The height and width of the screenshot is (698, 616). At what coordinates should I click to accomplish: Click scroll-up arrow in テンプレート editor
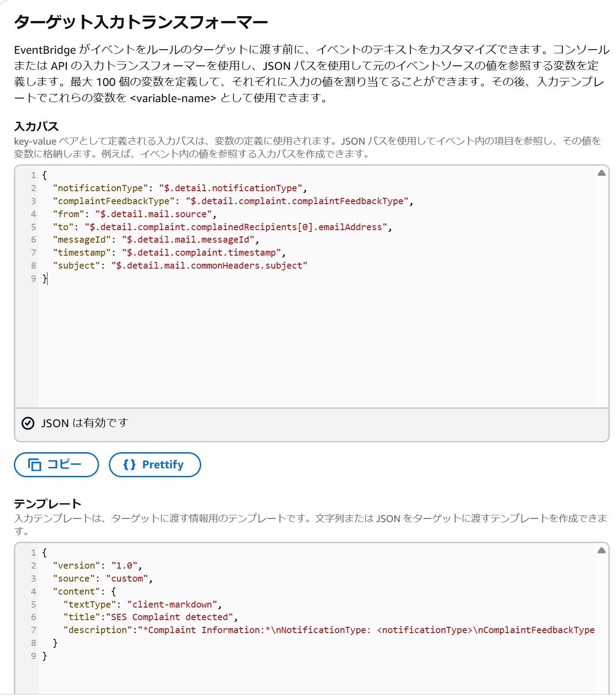(x=601, y=551)
